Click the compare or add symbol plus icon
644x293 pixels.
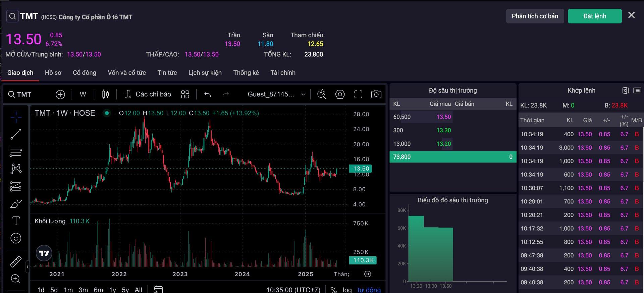click(60, 95)
